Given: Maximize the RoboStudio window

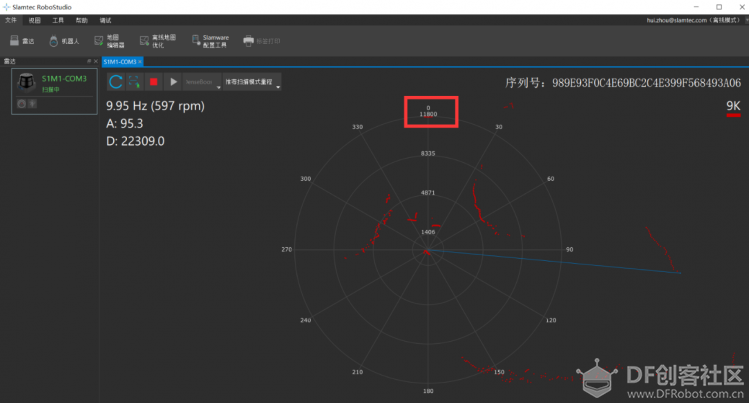Looking at the screenshot, I should point(719,7).
